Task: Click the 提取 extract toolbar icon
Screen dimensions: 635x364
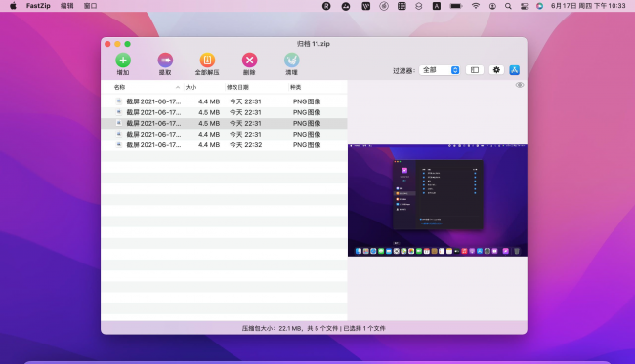Action: click(165, 61)
